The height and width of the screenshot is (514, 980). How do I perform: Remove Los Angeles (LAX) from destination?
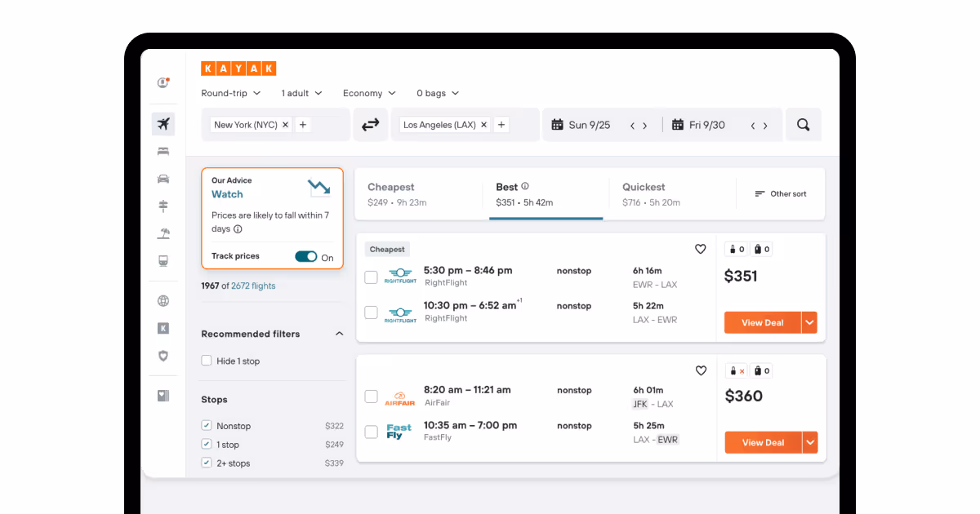[483, 125]
